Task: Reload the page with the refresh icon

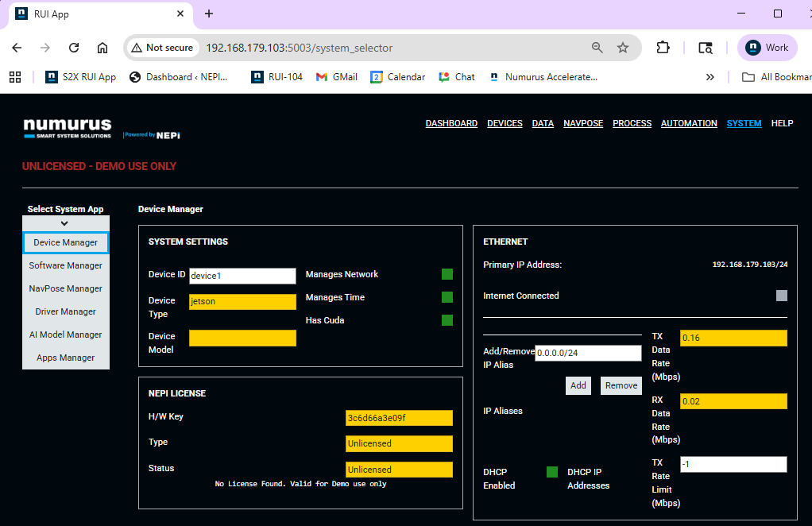Action: coord(74,48)
